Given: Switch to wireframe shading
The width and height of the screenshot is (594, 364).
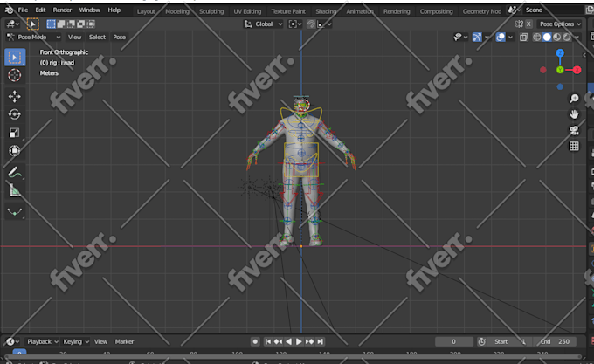Looking at the screenshot, I should tap(537, 37).
